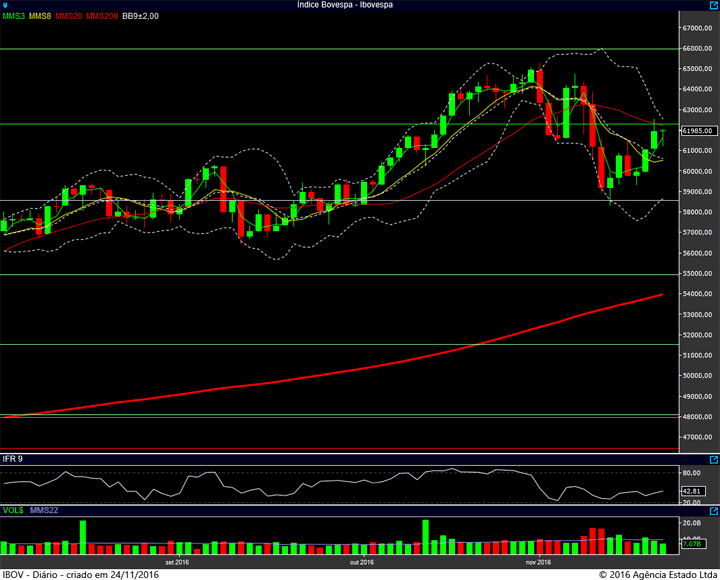Screen dimensions: 720x580
Task: Click the volume value tag 7,07B
Action: click(692, 544)
